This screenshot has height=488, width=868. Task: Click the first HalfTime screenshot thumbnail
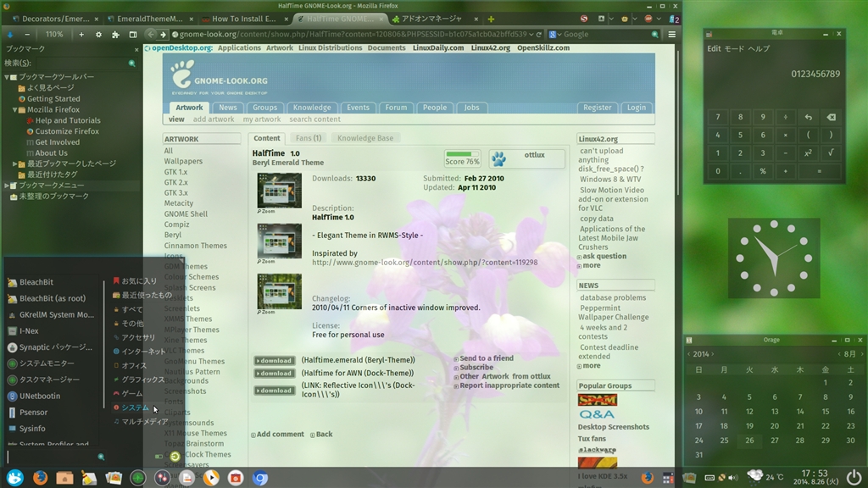[279, 191]
